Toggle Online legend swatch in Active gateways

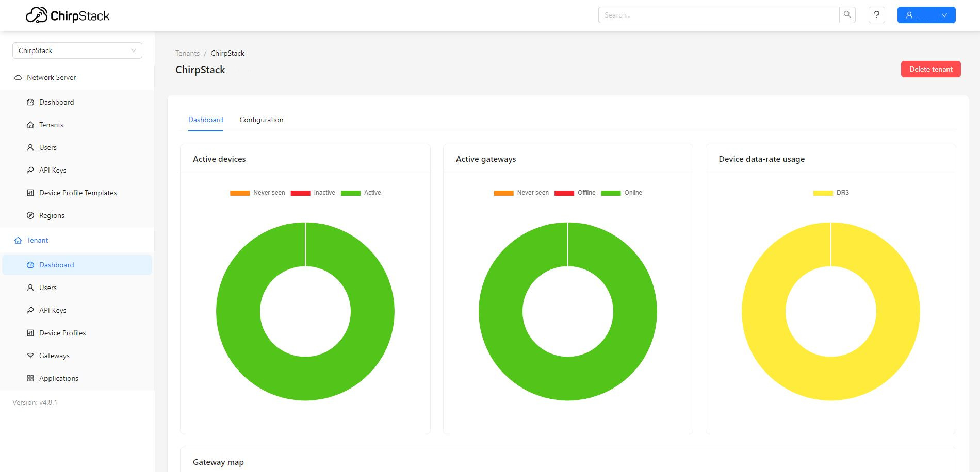point(611,193)
